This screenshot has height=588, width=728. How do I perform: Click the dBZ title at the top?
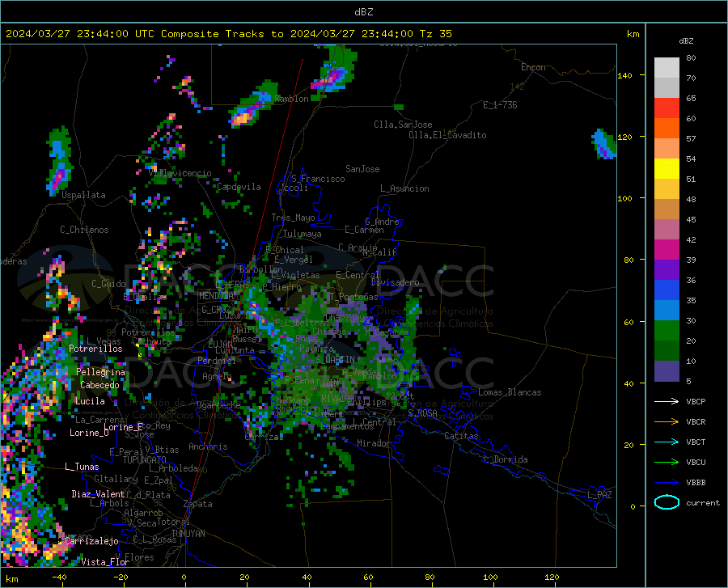point(363,12)
